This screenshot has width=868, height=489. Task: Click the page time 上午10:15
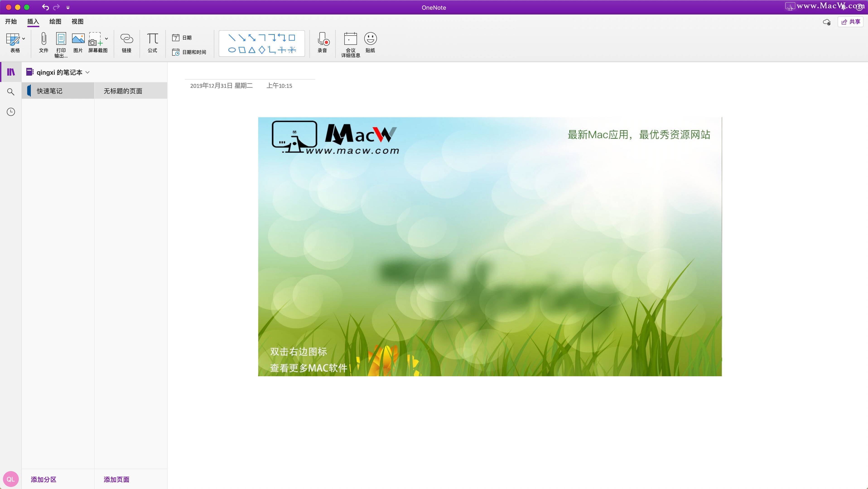click(x=279, y=86)
